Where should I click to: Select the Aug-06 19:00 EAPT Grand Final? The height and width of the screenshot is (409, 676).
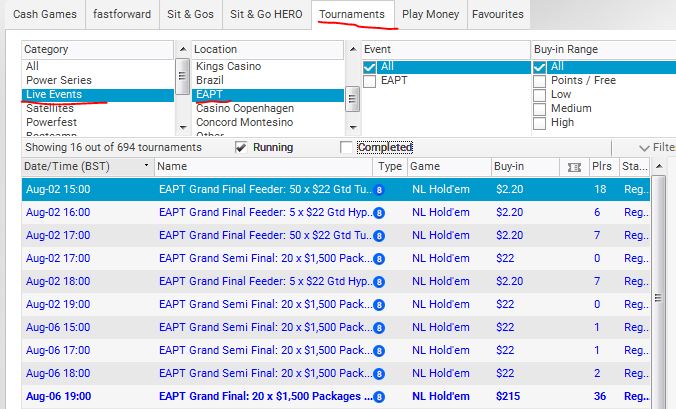tap(336, 396)
